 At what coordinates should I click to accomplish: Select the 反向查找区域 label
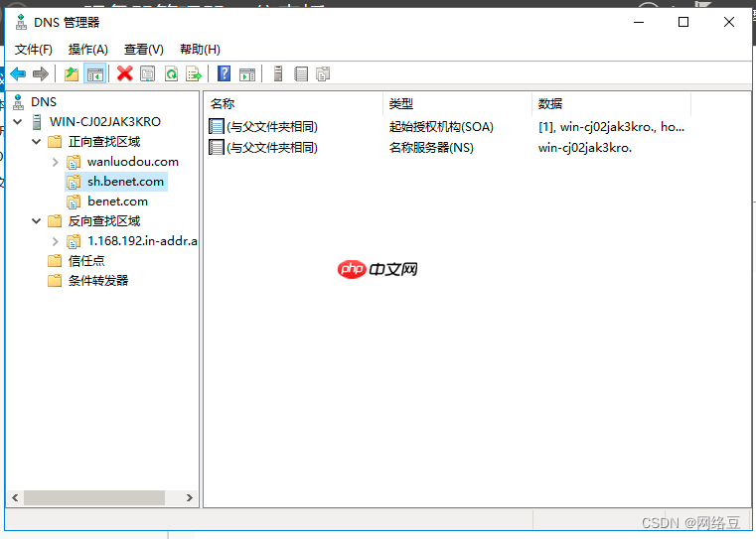point(104,221)
